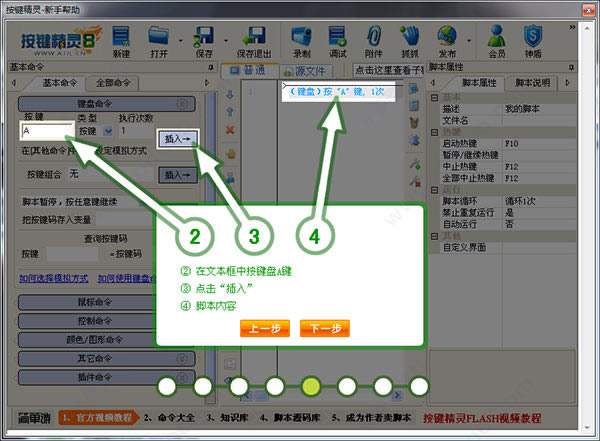Click the 插入 button beside 按键组合
600x441 pixels.
177,175
